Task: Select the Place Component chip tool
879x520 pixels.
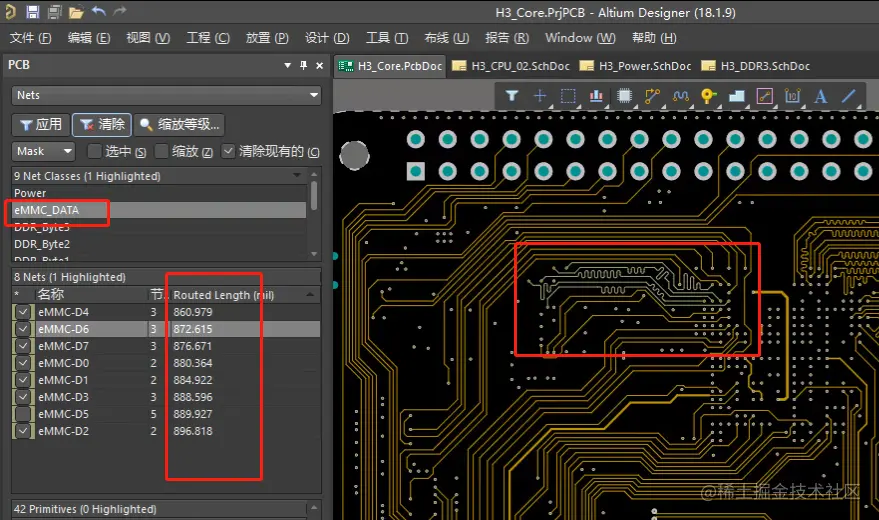Action: click(x=624, y=96)
